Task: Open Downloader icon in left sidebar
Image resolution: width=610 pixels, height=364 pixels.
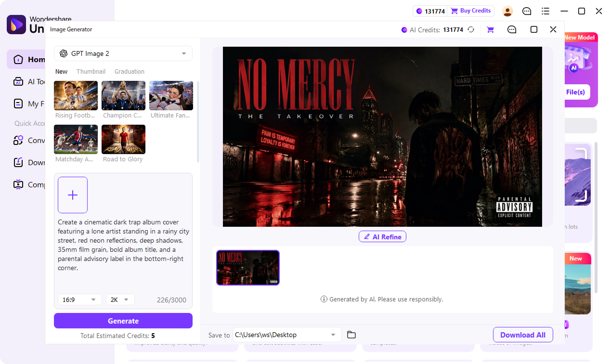Action: pyautogui.click(x=18, y=162)
